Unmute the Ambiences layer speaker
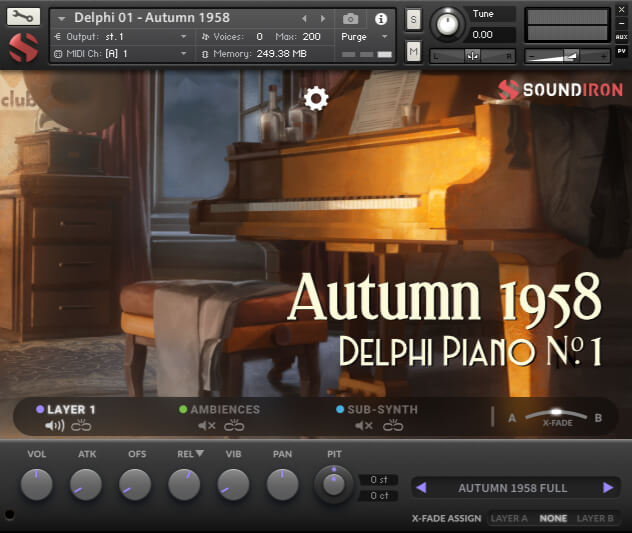This screenshot has width=632, height=533. tap(207, 426)
